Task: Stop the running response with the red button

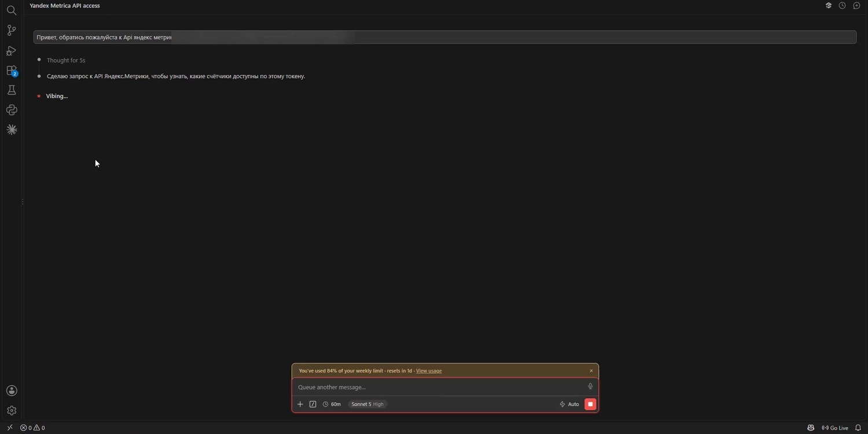Action: [590, 404]
